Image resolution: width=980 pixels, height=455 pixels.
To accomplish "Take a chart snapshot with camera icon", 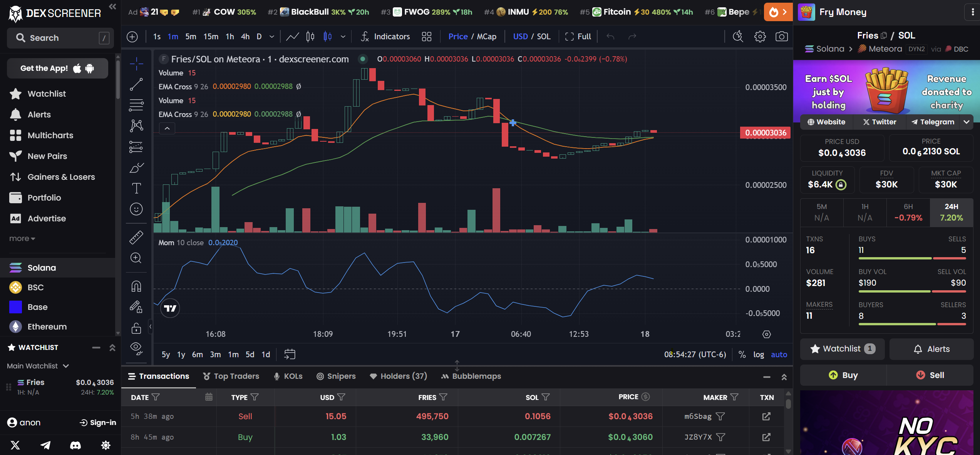I will tap(781, 37).
